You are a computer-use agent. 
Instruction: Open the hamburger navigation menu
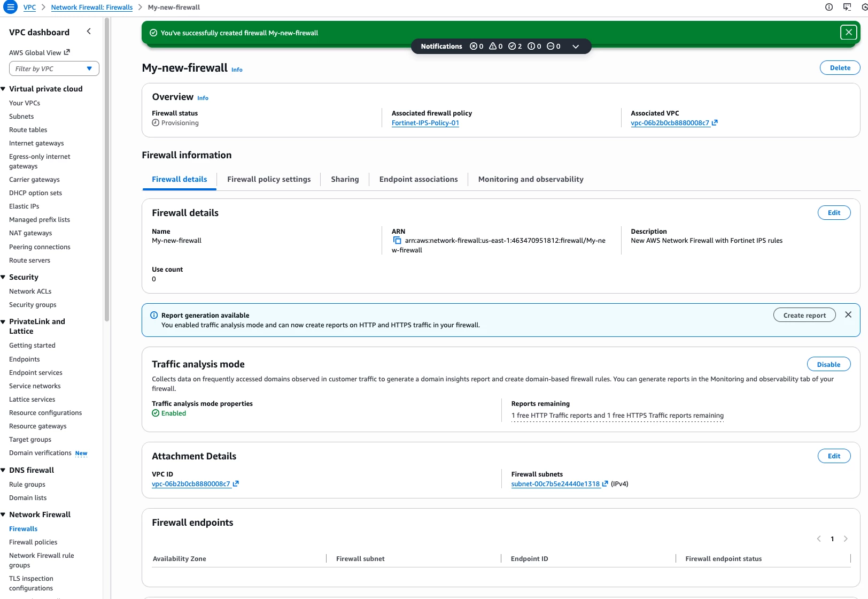coord(10,7)
